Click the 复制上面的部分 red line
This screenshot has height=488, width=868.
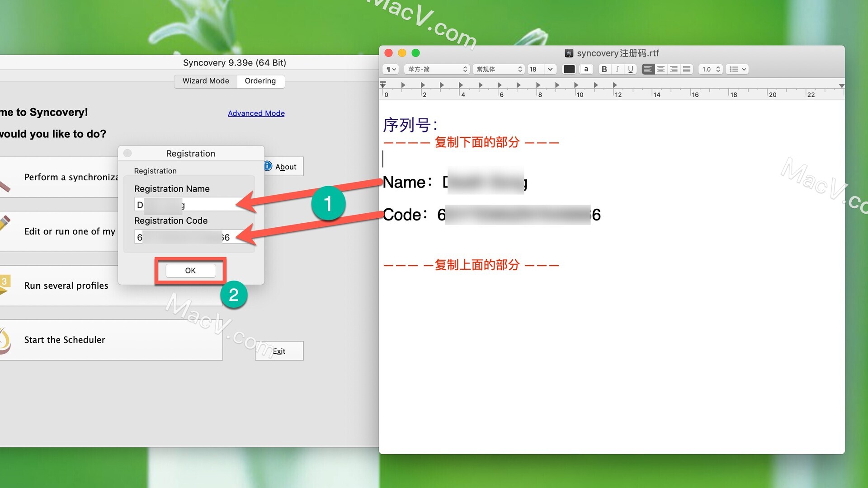coord(471,265)
